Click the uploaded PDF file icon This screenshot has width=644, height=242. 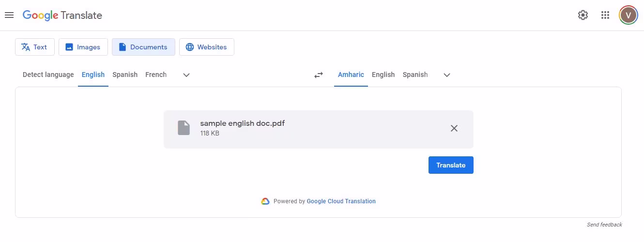184,128
